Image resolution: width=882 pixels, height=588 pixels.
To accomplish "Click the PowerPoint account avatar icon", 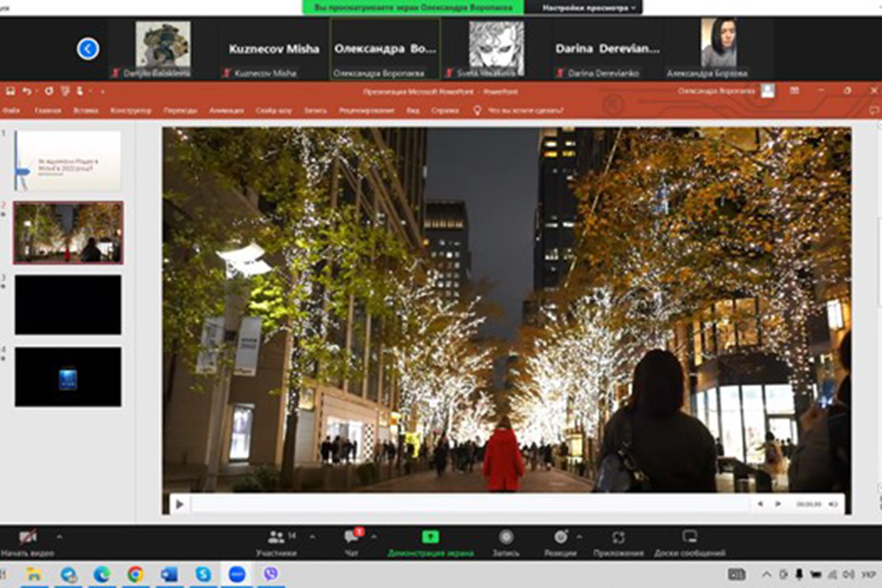I will click(x=767, y=90).
